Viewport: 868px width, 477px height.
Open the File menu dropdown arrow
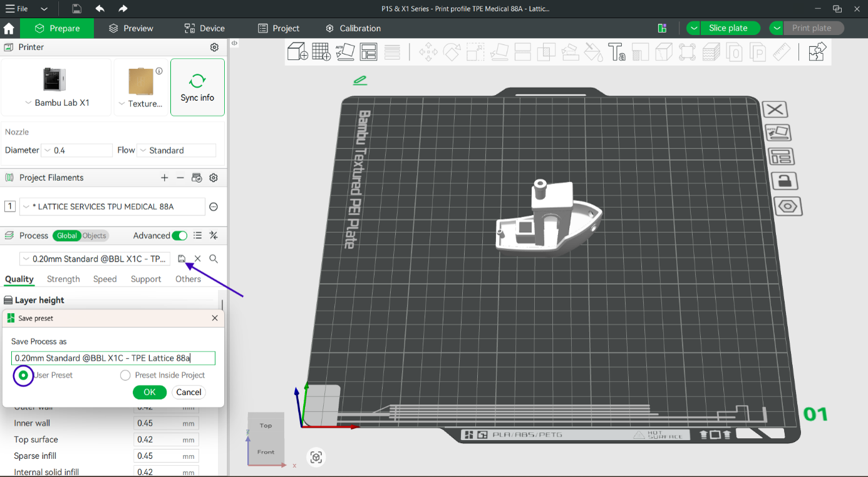[x=44, y=9]
